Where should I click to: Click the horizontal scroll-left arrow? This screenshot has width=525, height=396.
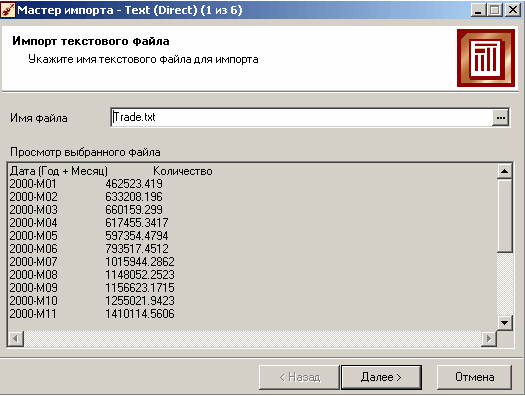tap(15, 339)
